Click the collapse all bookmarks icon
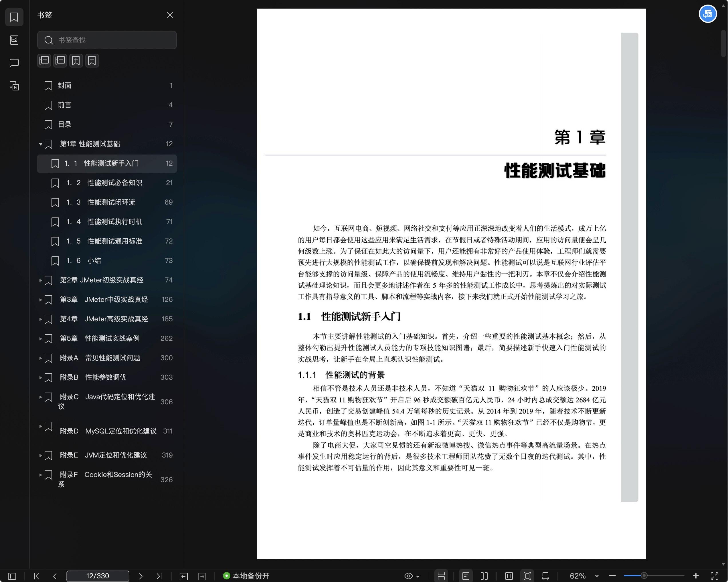This screenshot has width=728, height=582. tap(60, 61)
